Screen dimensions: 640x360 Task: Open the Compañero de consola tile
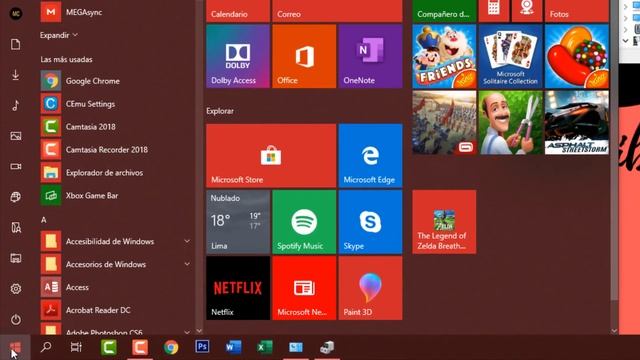point(444,11)
